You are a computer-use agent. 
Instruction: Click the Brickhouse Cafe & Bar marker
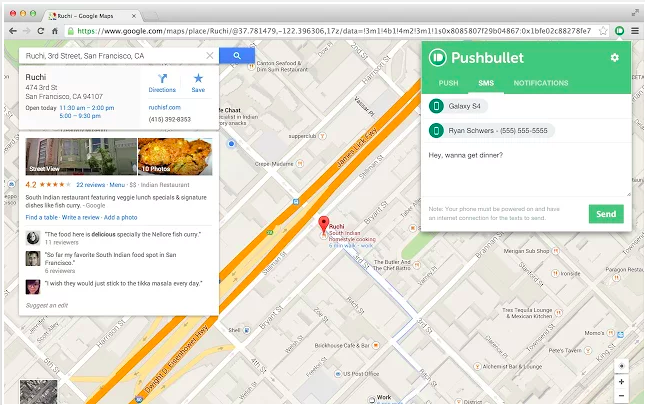[376, 345]
